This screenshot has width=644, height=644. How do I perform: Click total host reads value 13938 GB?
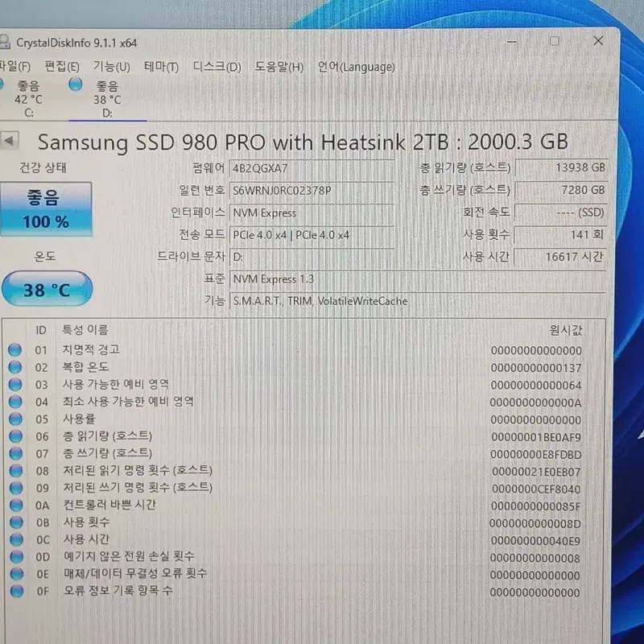coord(561,167)
